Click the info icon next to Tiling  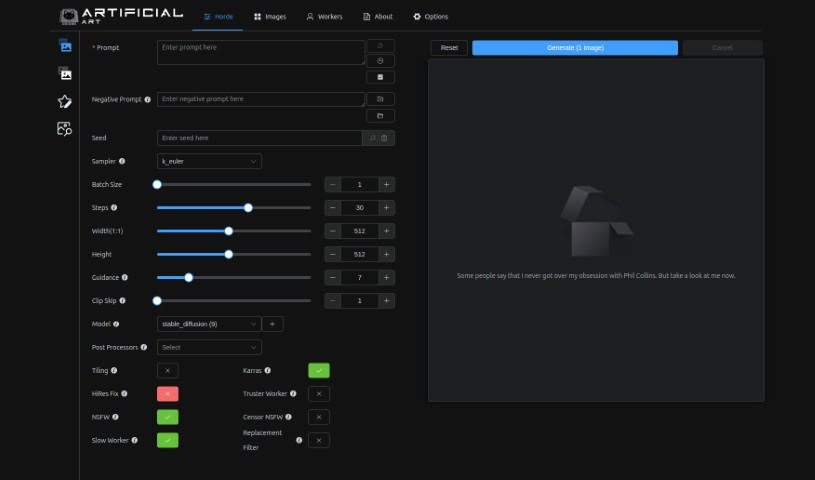click(114, 370)
